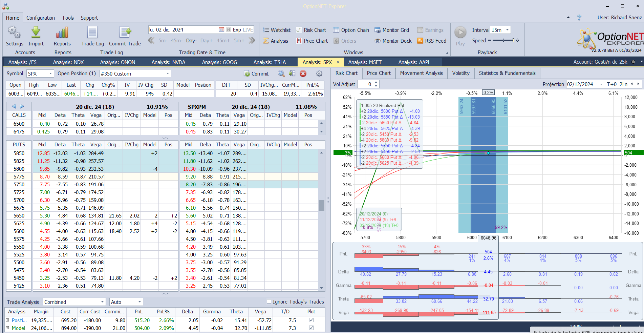Open the Trade Log document icon
Screen dimensions: 644x333
[x=92, y=33]
